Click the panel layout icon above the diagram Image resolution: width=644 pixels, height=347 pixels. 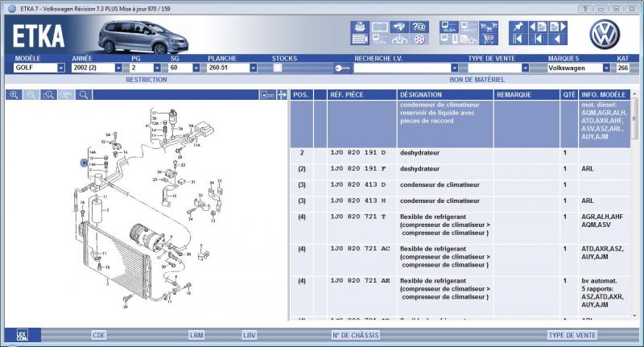pos(267,95)
